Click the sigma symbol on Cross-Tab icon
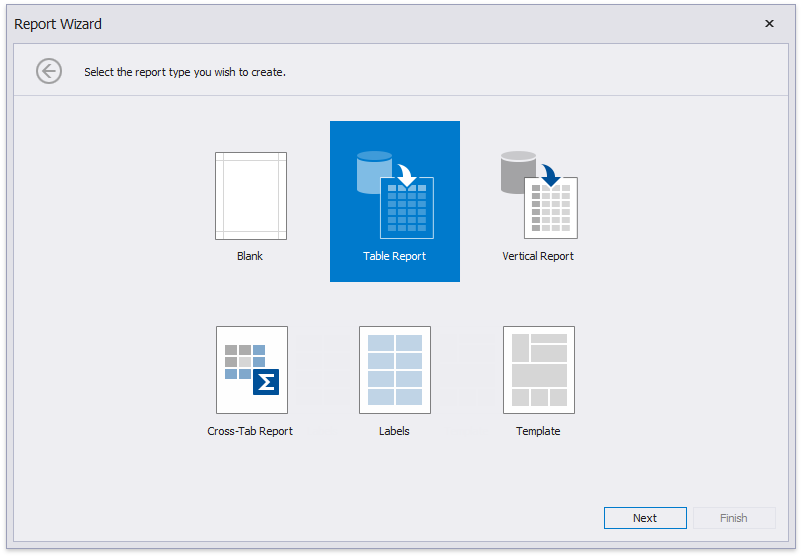 coord(265,382)
